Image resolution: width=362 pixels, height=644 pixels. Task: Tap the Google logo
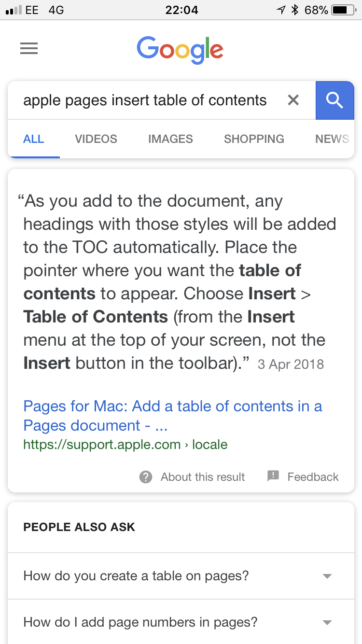[x=180, y=50]
